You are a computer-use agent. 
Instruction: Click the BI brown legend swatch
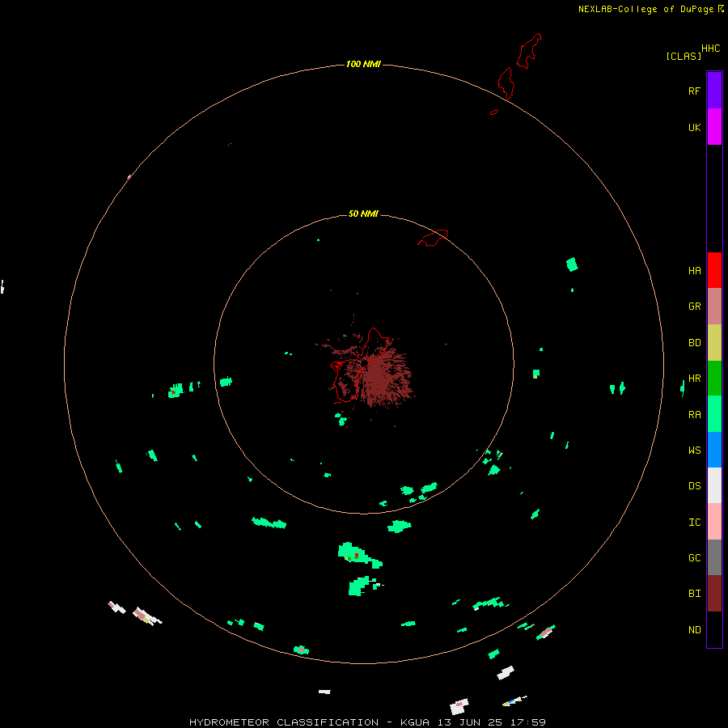point(714,594)
